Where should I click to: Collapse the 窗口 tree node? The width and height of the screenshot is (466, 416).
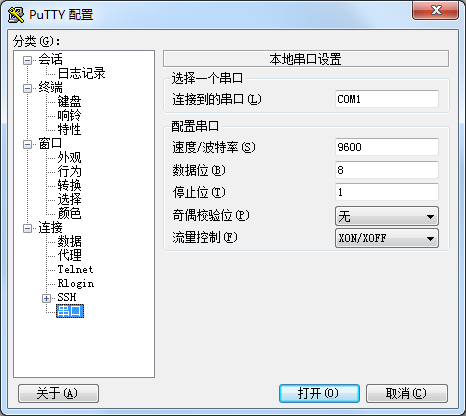(27, 144)
